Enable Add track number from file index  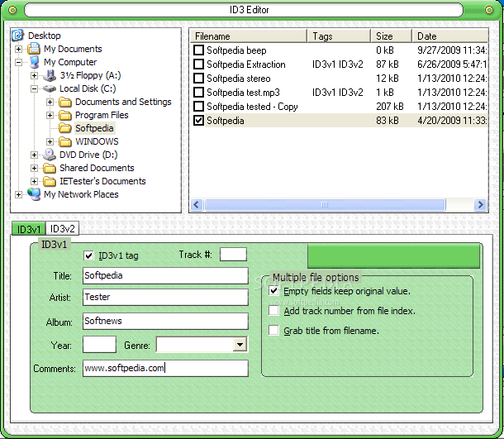pos(273,311)
